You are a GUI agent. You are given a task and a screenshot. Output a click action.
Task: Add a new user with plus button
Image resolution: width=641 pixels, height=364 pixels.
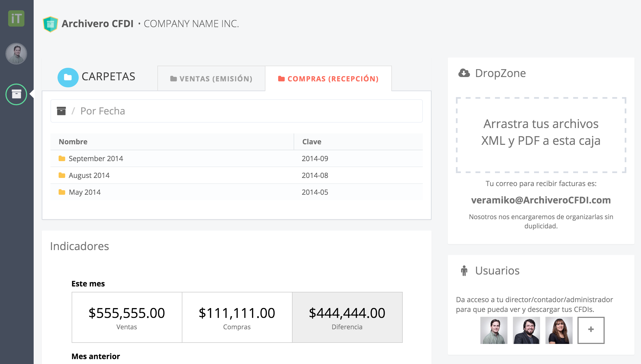click(591, 330)
